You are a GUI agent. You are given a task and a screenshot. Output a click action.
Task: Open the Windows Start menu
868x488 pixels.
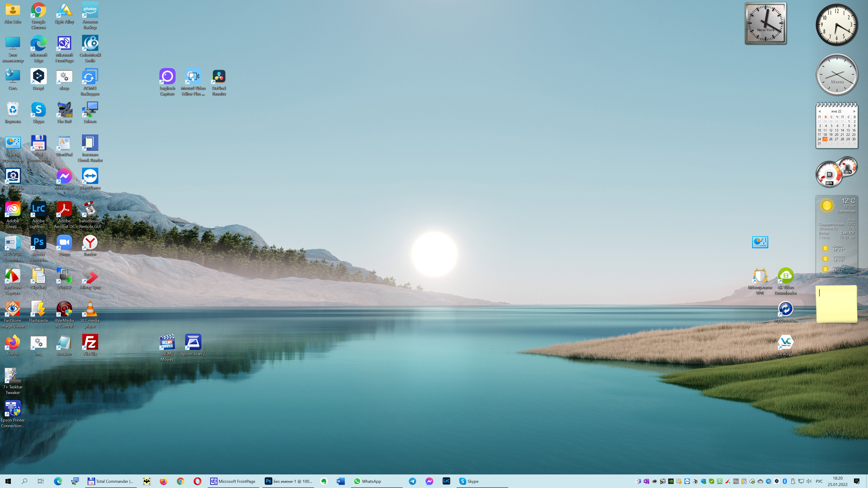tap(8, 481)
